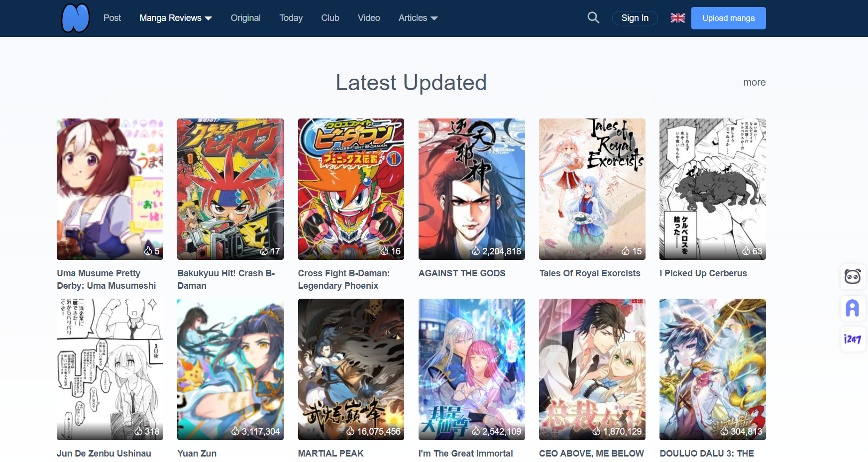Open Bakukyuu Hit! Crash B-Daman cover

230,189
